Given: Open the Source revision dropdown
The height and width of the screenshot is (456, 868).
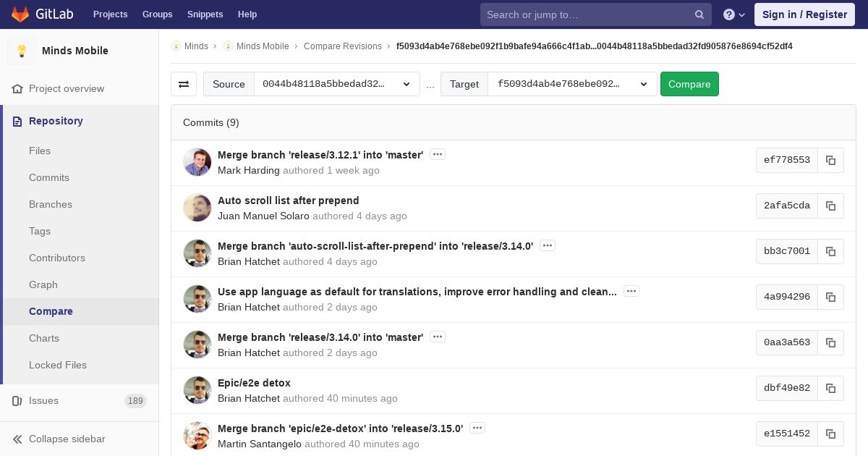Looking at the screenshot, I should tap(337, 84).
